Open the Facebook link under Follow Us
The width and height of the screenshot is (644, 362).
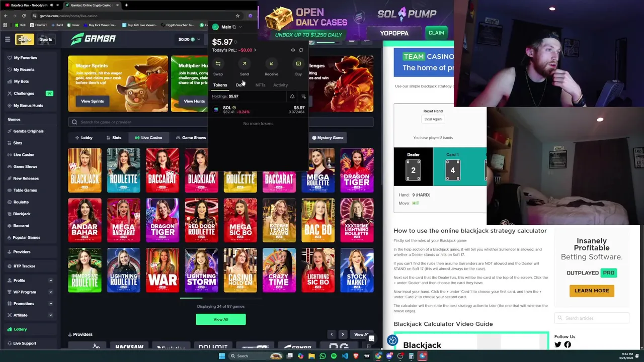click(568, 344)
